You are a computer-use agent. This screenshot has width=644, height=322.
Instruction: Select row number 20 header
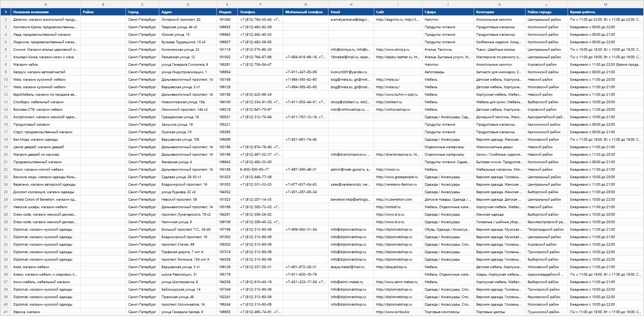(x=6, y=155)
